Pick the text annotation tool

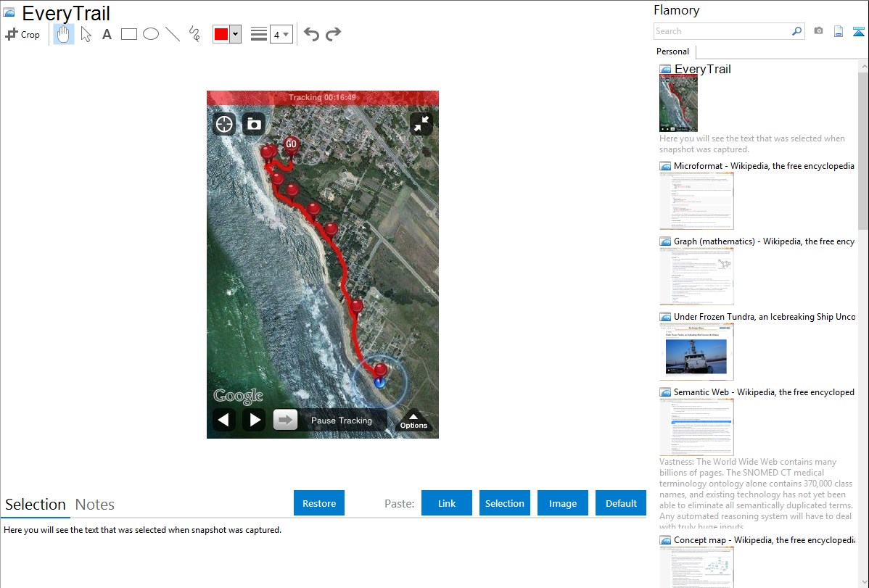(107, 34)
